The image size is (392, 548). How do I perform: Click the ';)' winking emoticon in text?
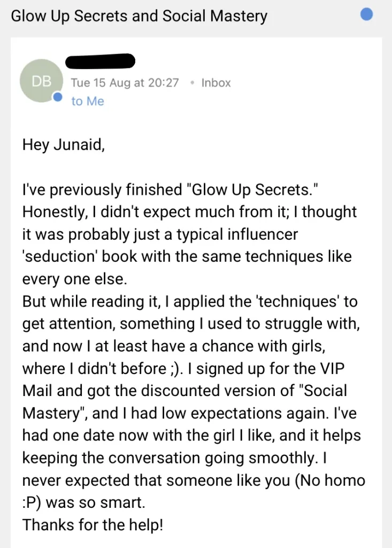tap(176, 368)
